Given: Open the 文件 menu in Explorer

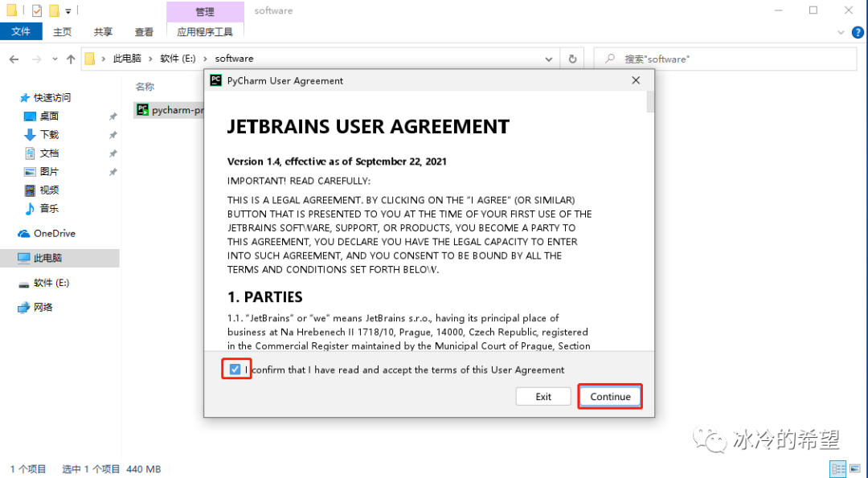Looking at the screenshot, I should coord(21,31).
